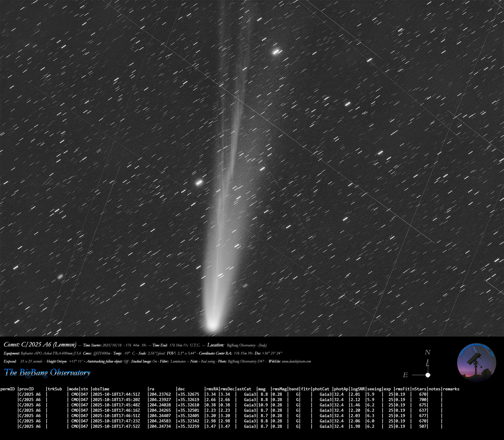Click the last row's nStars value 507
The height and width of the screenshot is (440, 504).
(x=423, y=426)
